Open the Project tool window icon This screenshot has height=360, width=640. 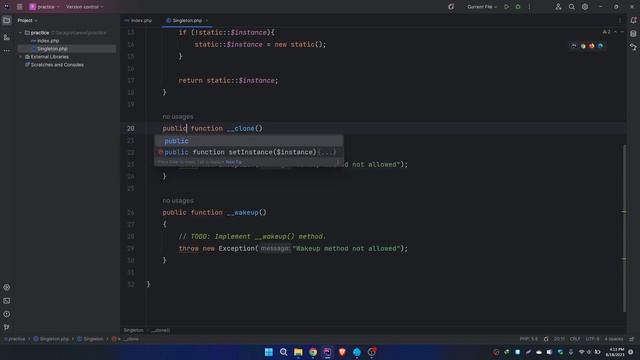click(7, 20)
